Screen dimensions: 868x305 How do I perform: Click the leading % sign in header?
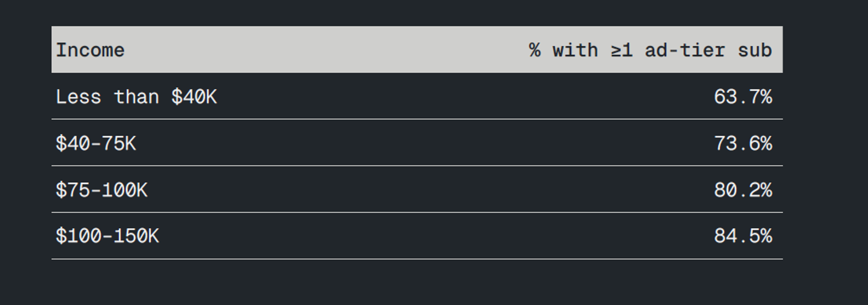[534, 50]
